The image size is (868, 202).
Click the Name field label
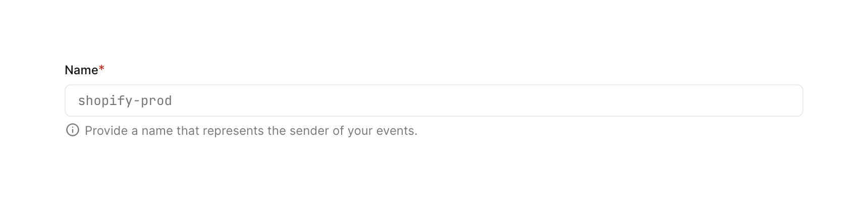pyautogui.click(x=81, y=70)
